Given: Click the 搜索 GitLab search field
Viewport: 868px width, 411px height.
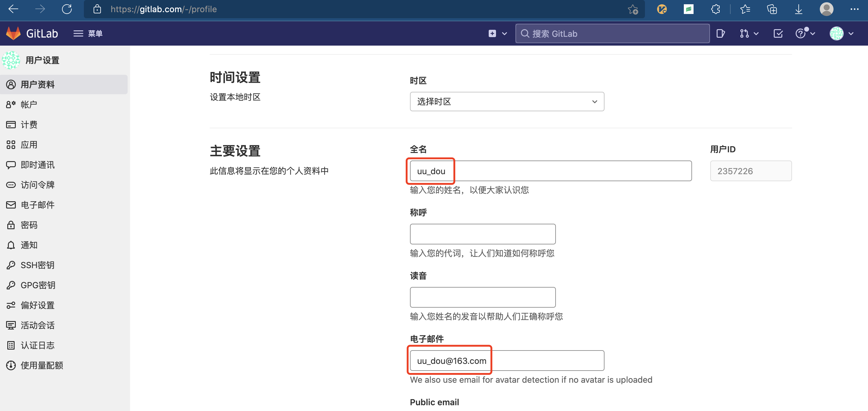Looking at the screenshot, I should click(612, 33).
